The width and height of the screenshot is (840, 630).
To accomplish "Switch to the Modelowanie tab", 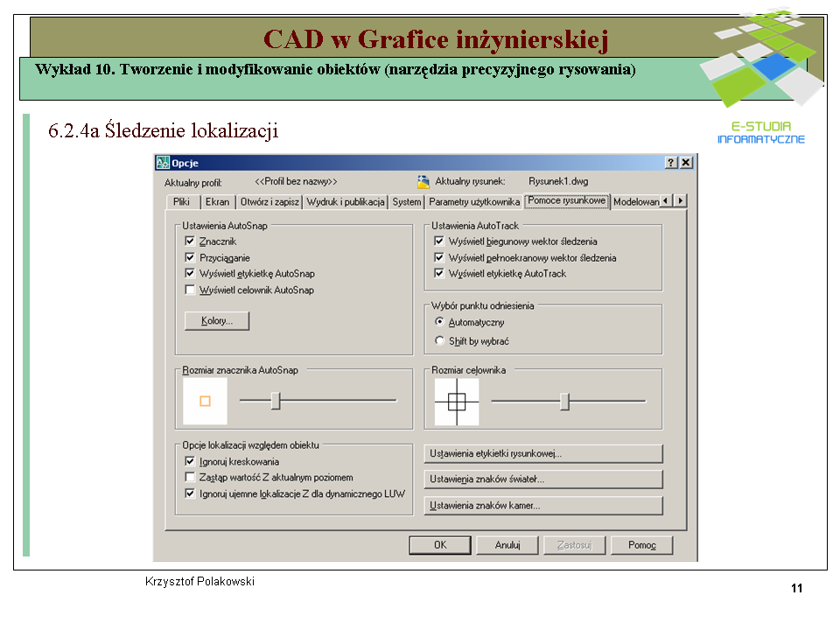I will [636, 202].
